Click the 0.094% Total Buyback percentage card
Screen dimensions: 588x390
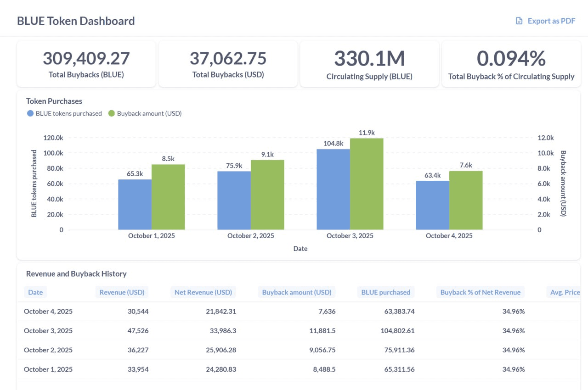(x=511, y=63)
